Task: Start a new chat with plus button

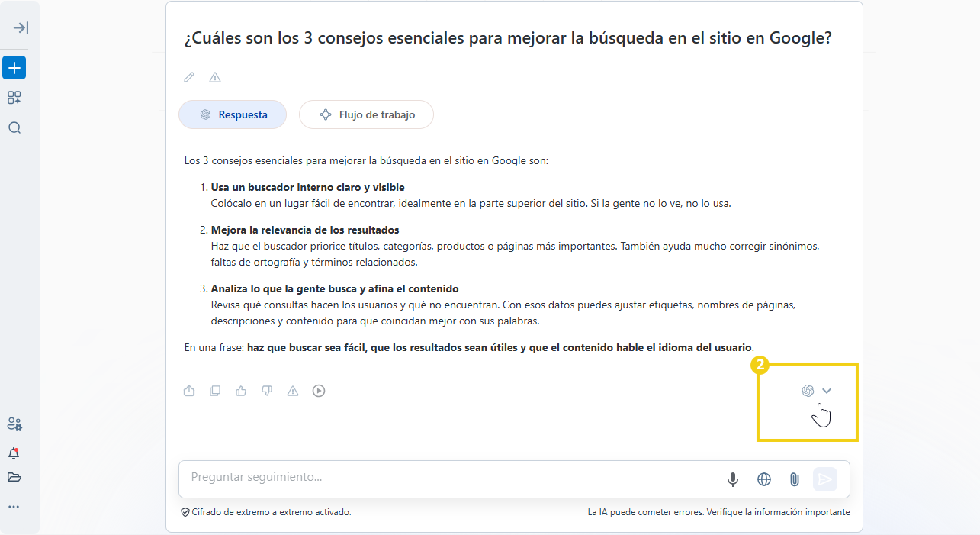Action: [14, 67]
